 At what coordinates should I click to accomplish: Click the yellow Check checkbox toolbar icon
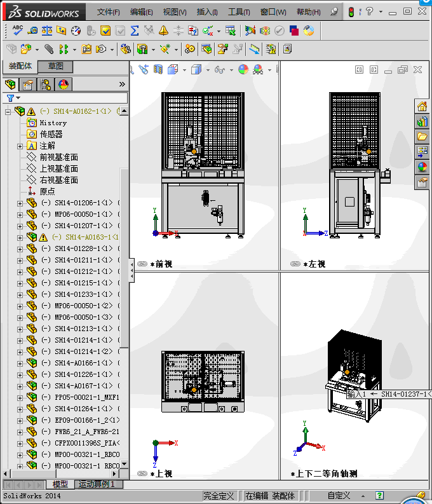(x=105, y=31)
